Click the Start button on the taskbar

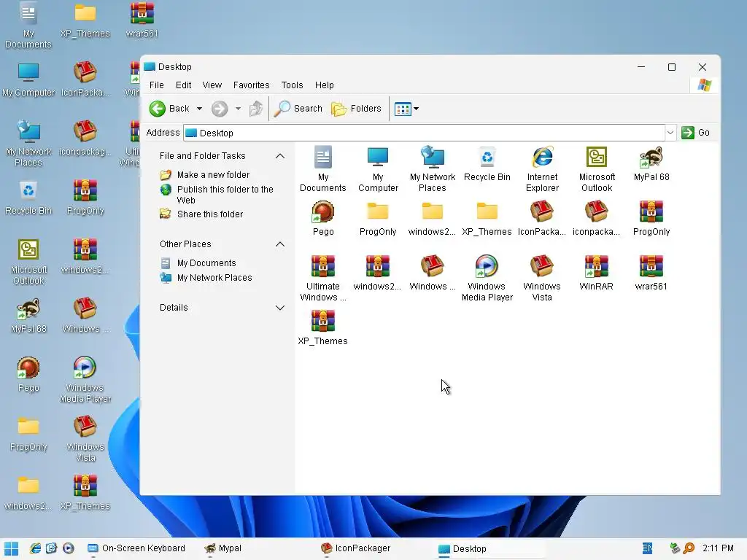[12, 548]
